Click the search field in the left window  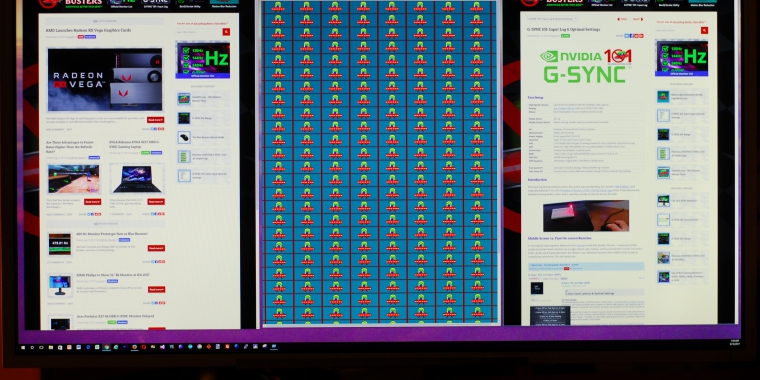tap(199, 32)
